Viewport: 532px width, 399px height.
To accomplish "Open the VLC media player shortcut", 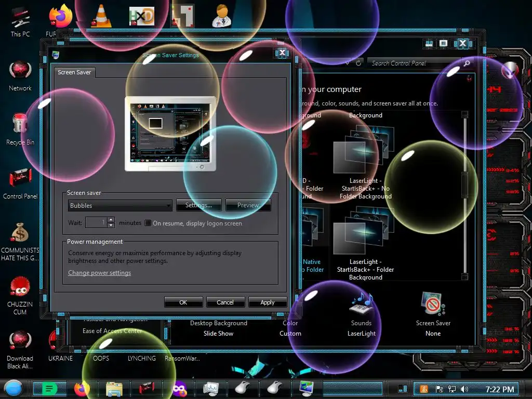I will pos(101,16).
